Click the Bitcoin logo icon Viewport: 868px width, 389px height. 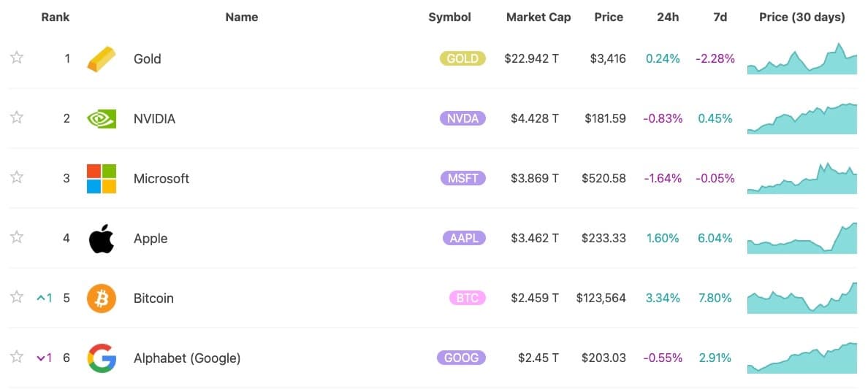101,299
